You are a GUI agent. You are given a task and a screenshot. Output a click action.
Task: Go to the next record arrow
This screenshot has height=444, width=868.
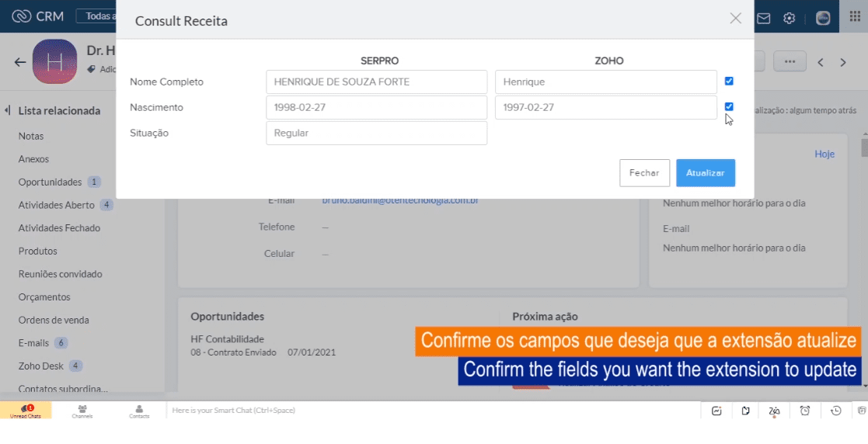tap(842, 62)
